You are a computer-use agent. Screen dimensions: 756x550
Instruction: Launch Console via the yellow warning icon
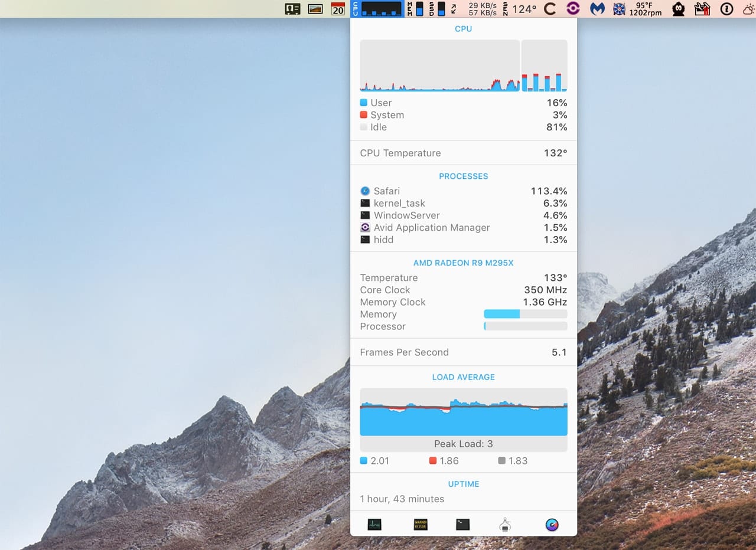(x=421, y=525)
